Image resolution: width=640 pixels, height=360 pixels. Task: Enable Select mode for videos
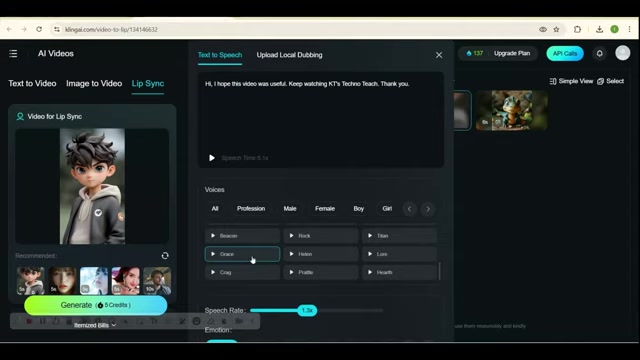(x=611, y=81)
